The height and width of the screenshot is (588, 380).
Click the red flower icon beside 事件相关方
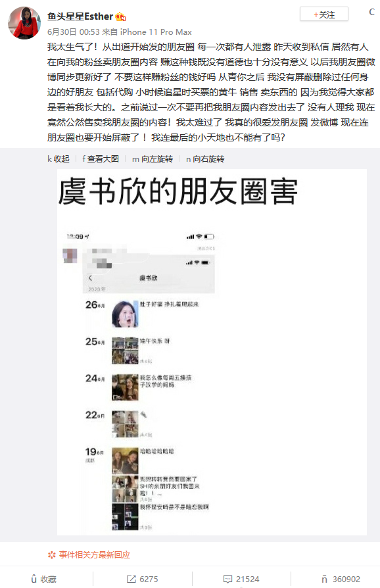(x=52, y=554)
